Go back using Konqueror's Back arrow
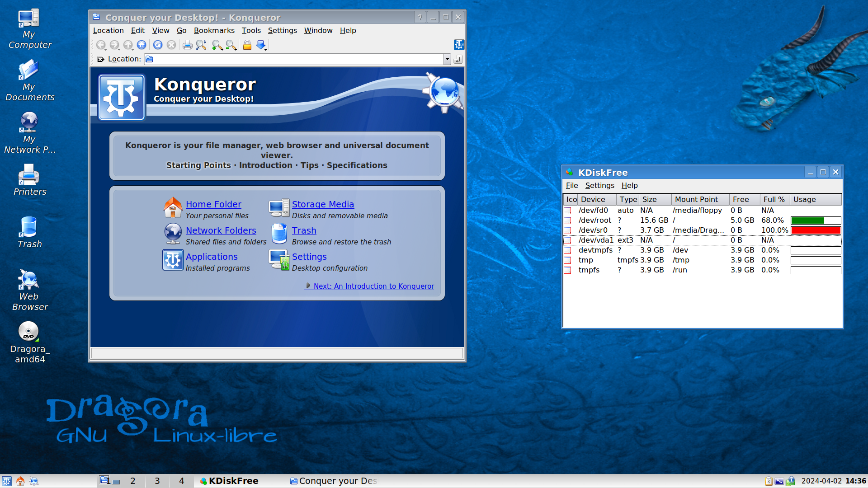This screenshot has height=488, width=868. [100, 45]
